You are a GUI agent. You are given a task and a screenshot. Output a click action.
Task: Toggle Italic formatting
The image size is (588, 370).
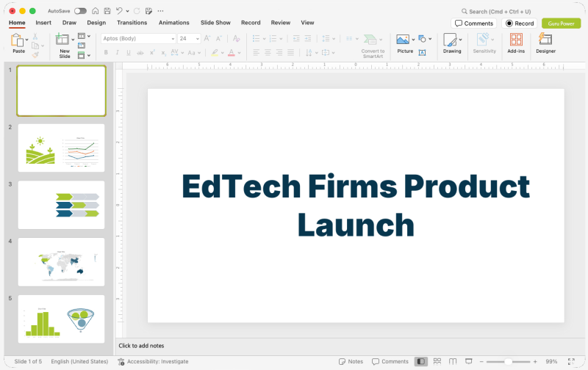[x=117, y=53]
